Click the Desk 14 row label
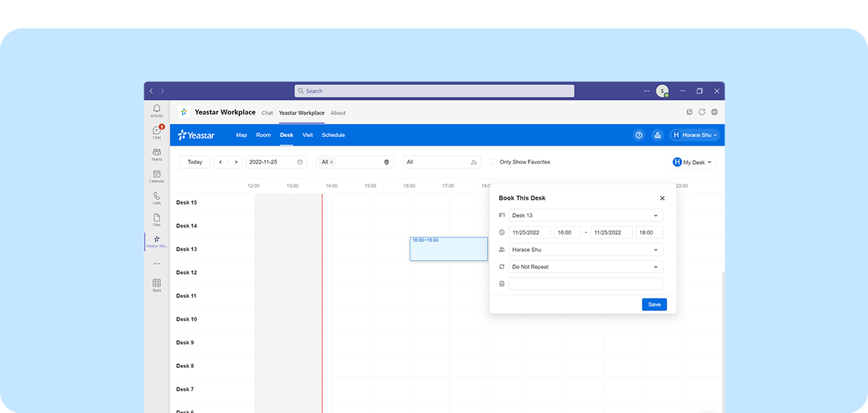 pyautogui.click(x=186, y=226)
